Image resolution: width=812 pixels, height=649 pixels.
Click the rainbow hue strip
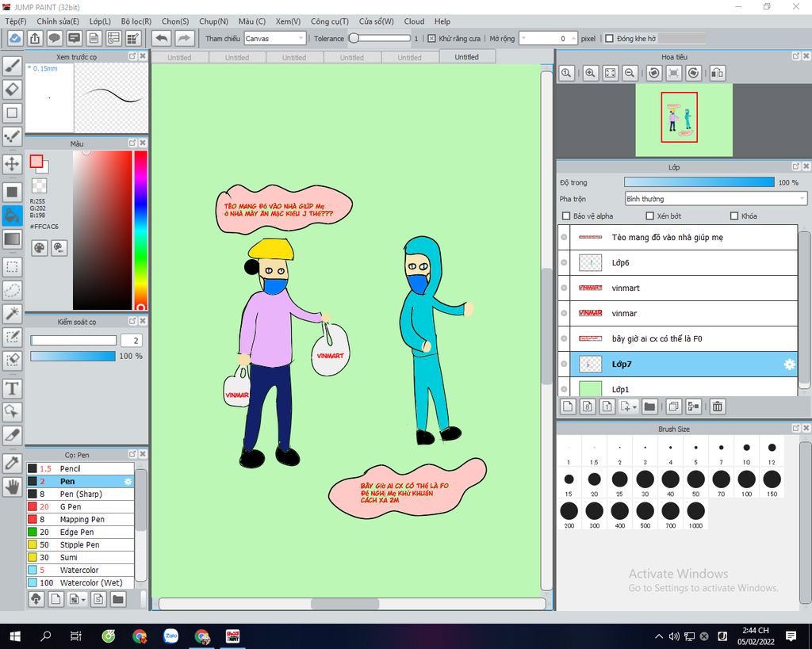[x=140, y=231]
